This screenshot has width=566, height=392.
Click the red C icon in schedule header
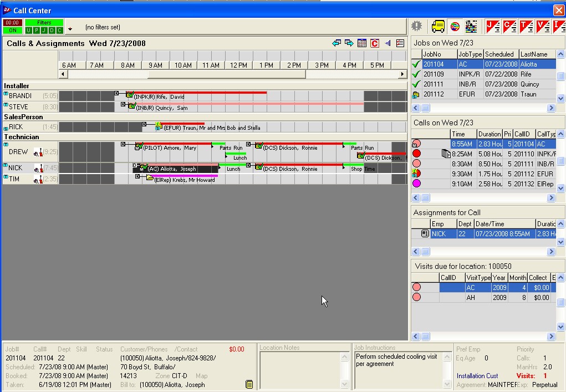click(x=375, y=43)
